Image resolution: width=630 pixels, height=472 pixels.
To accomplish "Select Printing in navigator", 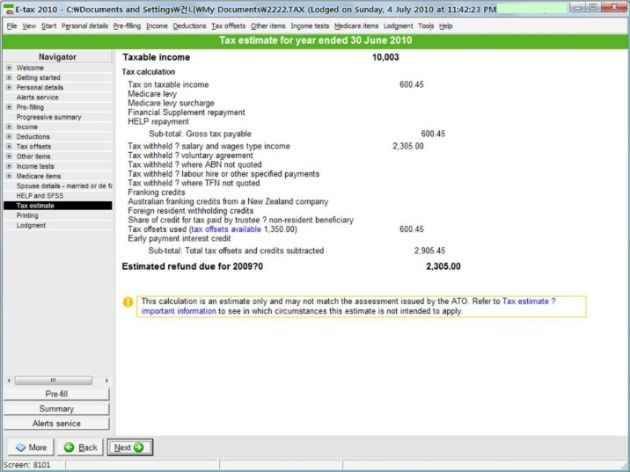I will (x=27, y=215).
